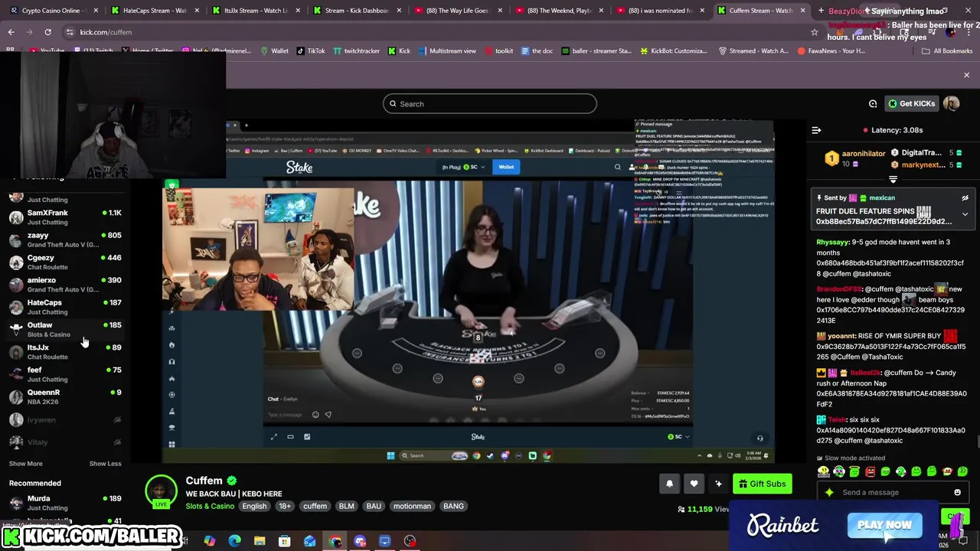Open HateCaps channel in sidebar
Image resolution: width=980 pixels, height=551 pixels.
(65, 307)
